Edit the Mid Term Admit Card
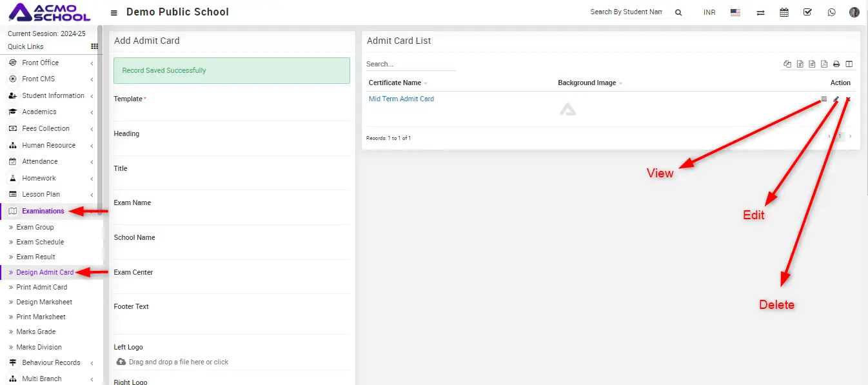 [x=836, y=99]
